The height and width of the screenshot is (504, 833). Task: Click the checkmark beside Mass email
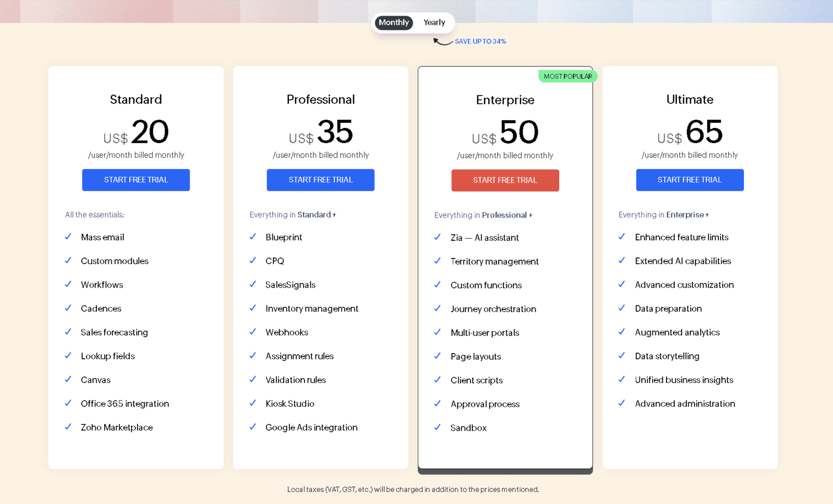tap(68, 237)
